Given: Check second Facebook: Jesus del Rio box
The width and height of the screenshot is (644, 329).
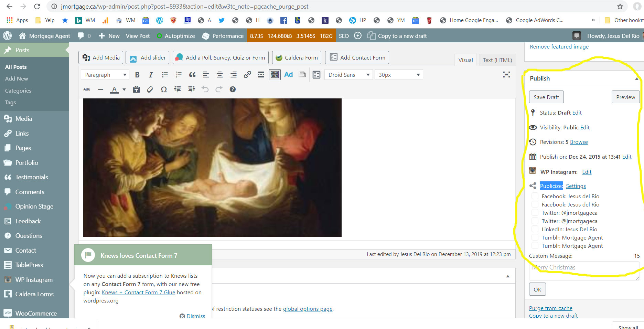Looking at the screenshot, I should click(x=535, y=204).
